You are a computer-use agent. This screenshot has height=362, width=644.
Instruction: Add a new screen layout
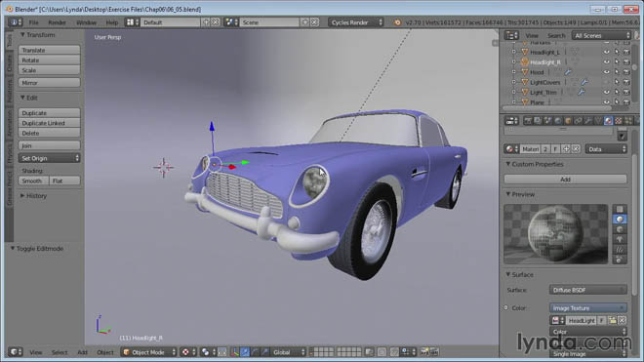[x=206, y=22]
